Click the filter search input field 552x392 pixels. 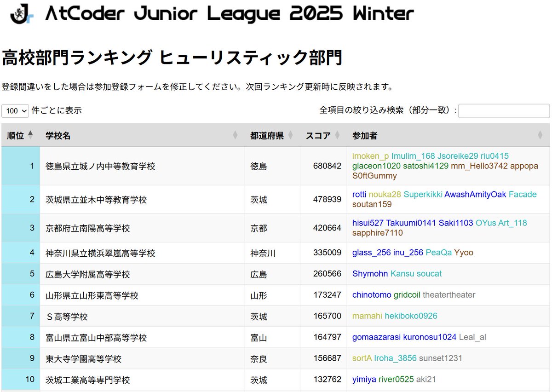tap(504, 111)
